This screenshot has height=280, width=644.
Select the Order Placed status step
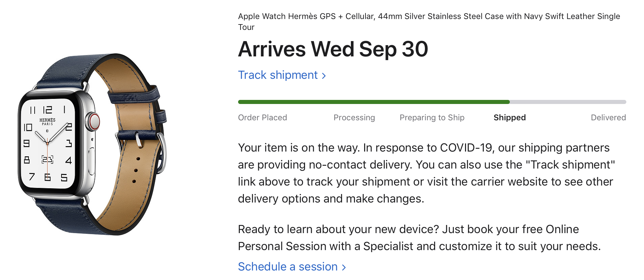point(262,118)
